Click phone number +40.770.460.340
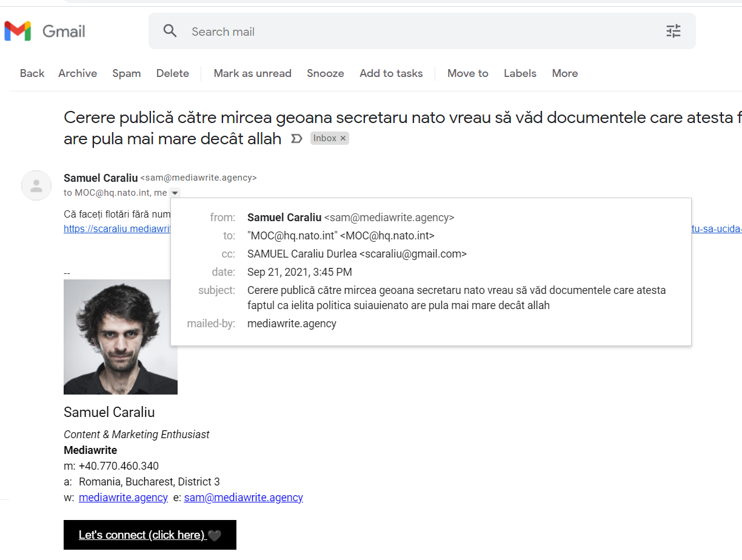The width and height of the screenshot is (742, 560). tap(119, 466)
